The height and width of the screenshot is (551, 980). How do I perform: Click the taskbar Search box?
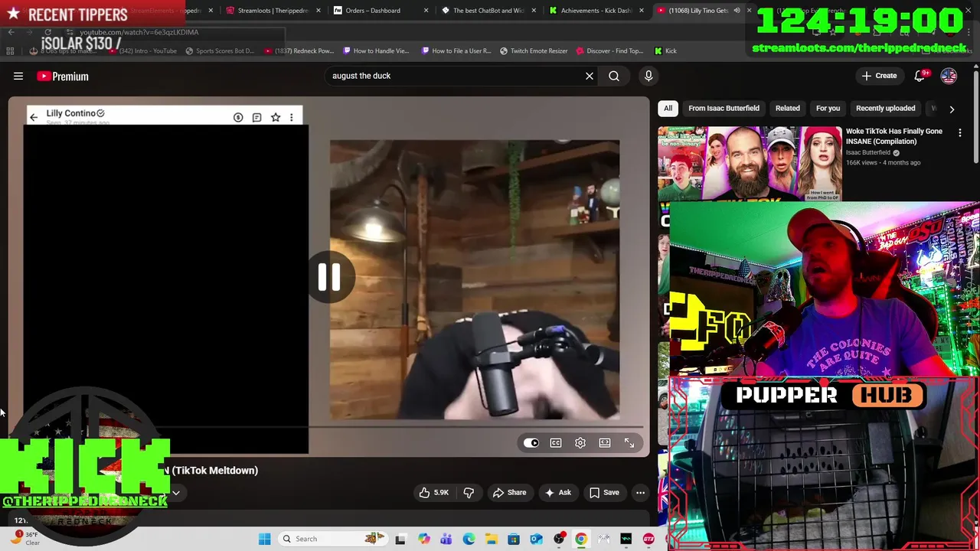[x=333, y=539]
